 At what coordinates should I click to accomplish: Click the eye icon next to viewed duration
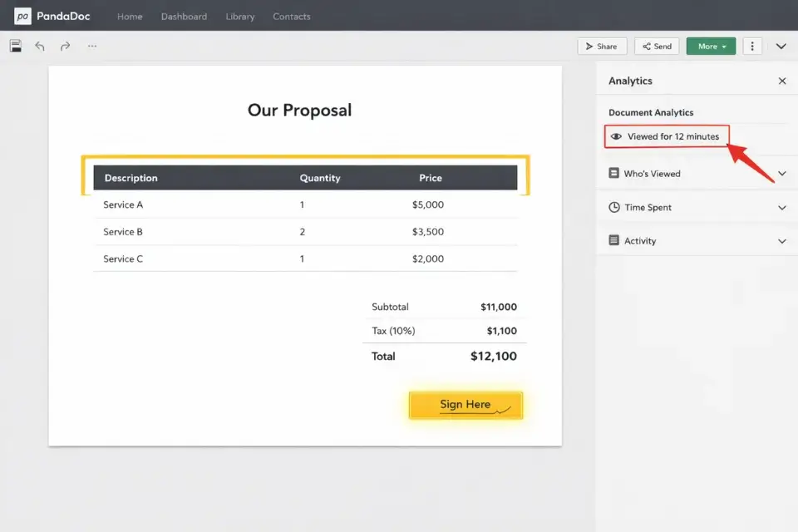[x=616, y=135]
